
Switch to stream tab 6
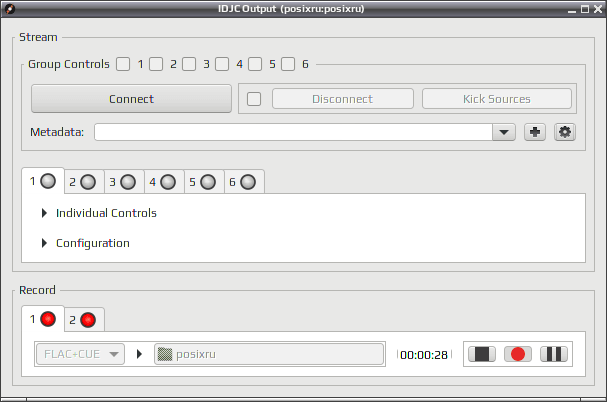(244, 182)
